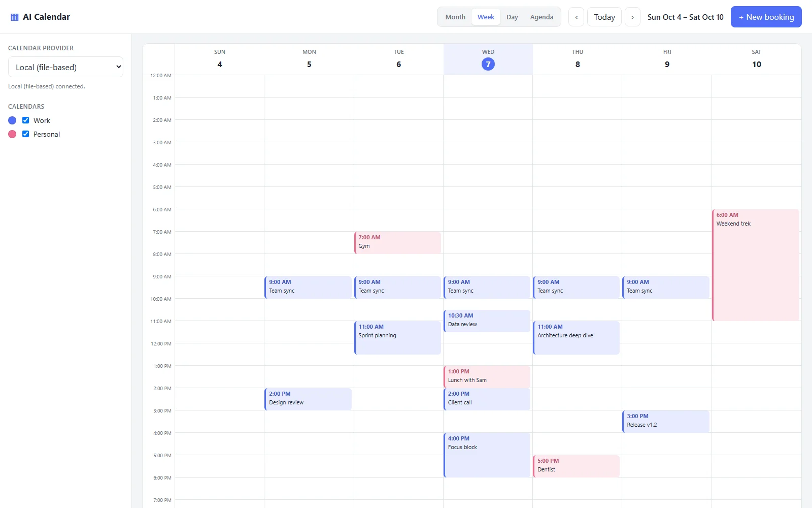The image size is (812, 508).
Task: Click the blue Work color dot
Action: coord(12,120)
